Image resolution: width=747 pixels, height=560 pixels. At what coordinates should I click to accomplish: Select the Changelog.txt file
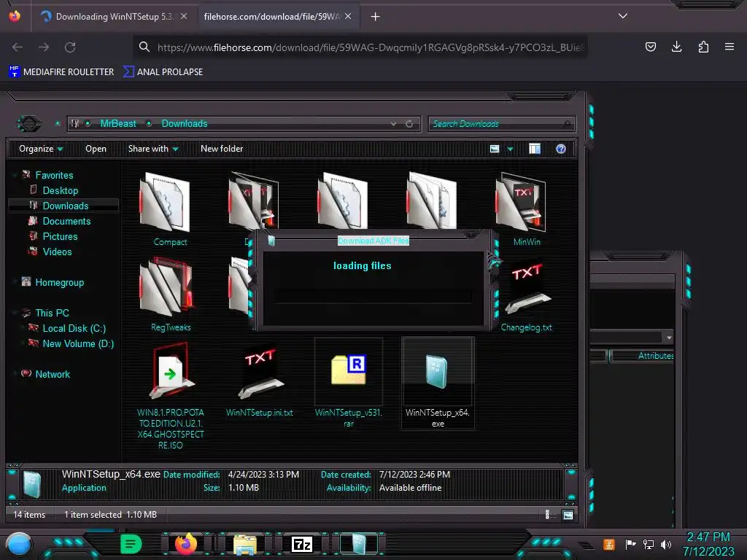[526, 296]
